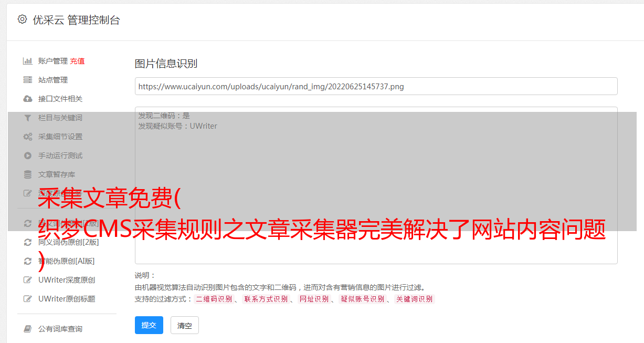644x343 pixels.
Task: Click the 公有词库查询 book icon
Action: click(x=28, y=329)
